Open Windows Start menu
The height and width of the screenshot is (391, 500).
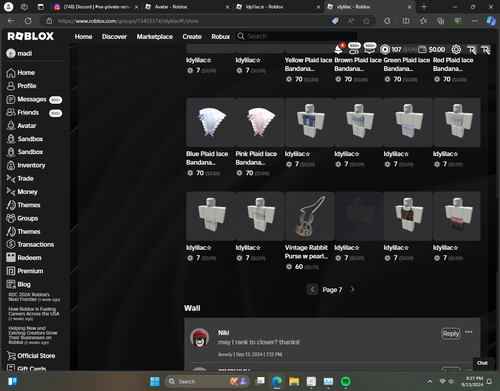point(155,381)
